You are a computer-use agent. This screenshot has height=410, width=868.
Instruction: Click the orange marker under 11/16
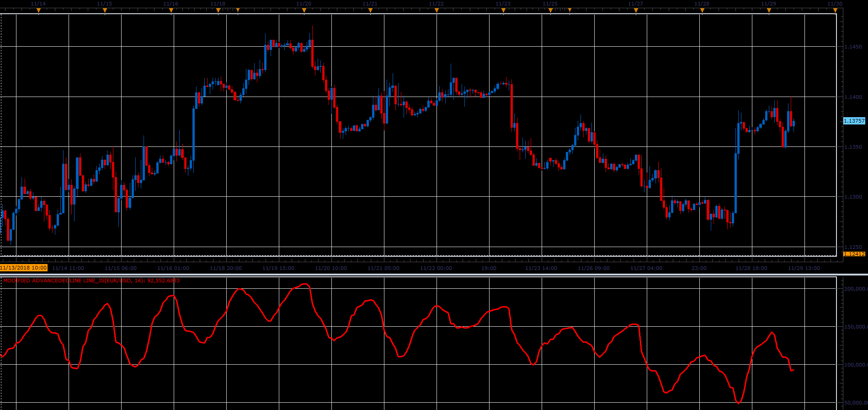coord(171,10)
